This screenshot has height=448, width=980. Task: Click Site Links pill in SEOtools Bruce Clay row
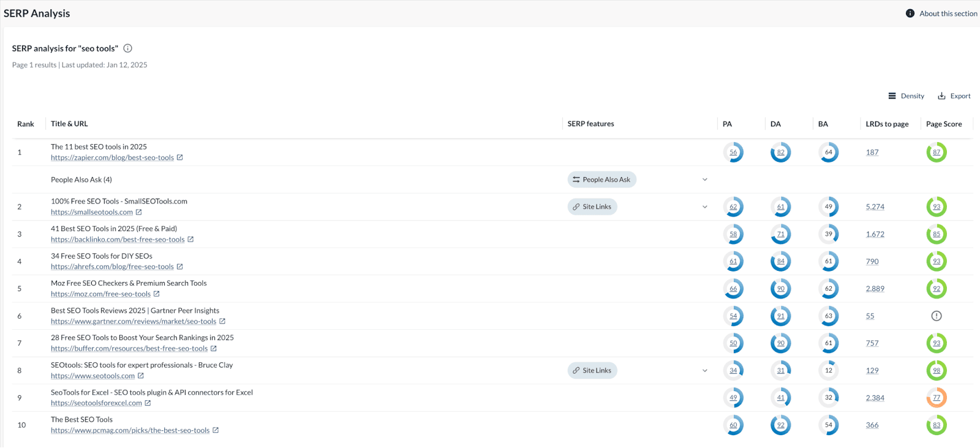(592, 371)
